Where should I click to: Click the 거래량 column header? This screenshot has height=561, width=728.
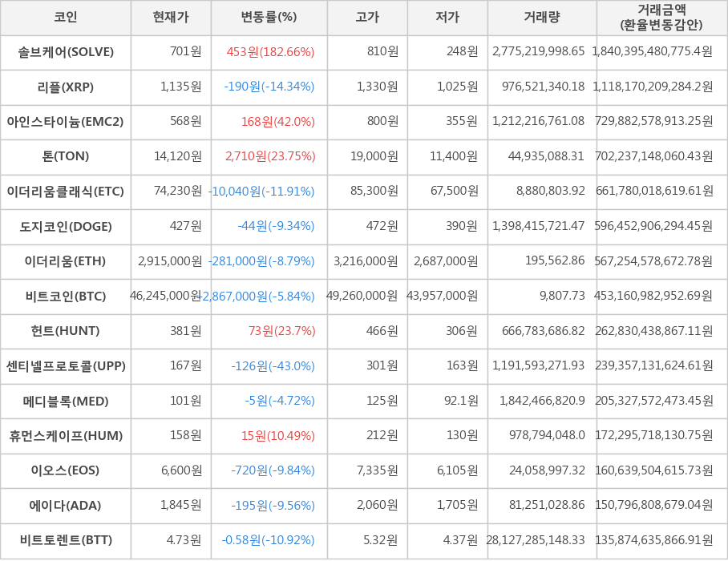(542, 17)
